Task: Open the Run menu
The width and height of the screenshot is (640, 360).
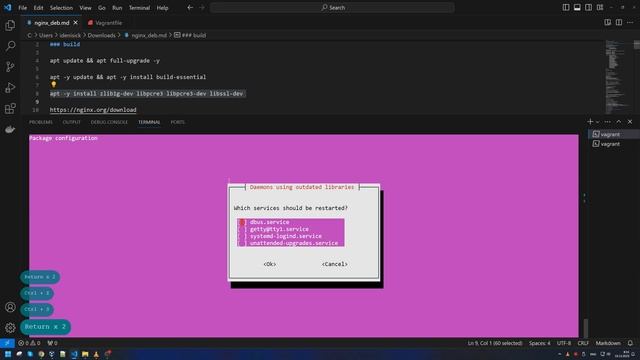Action: (x=117, y=8)
